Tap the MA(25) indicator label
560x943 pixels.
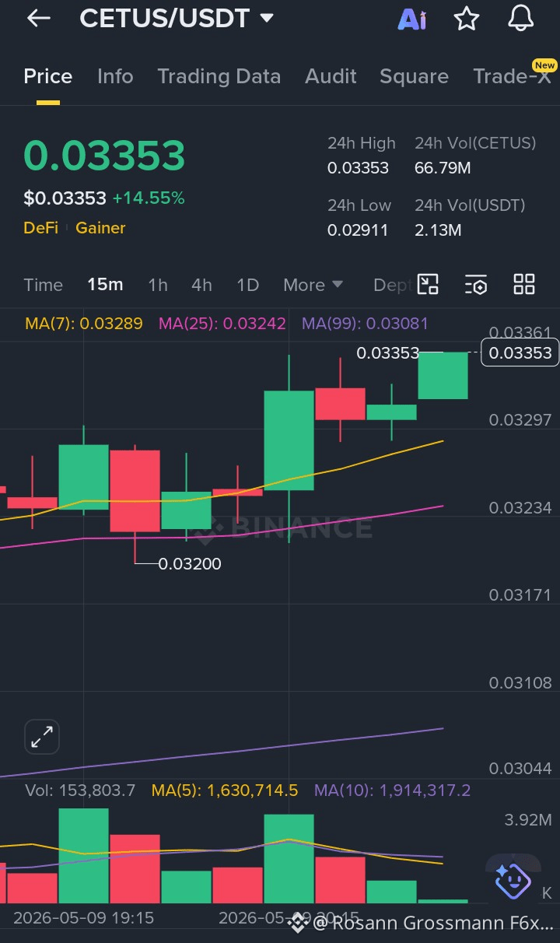[222, 324]
